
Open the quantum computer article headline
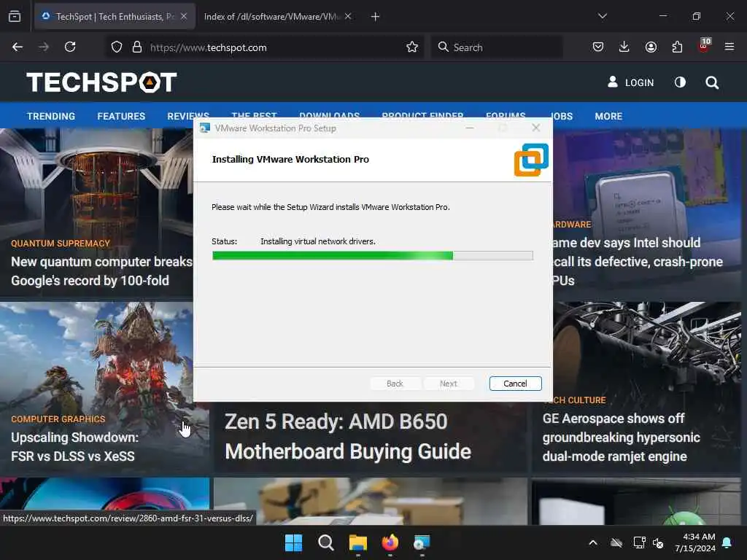coord(101,271)
